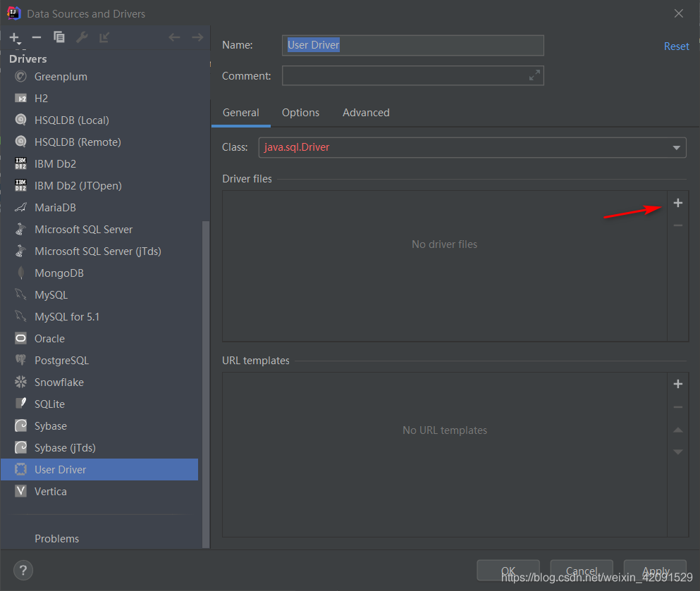Click the MariaDB seal icon

click(x=20, y=207)
